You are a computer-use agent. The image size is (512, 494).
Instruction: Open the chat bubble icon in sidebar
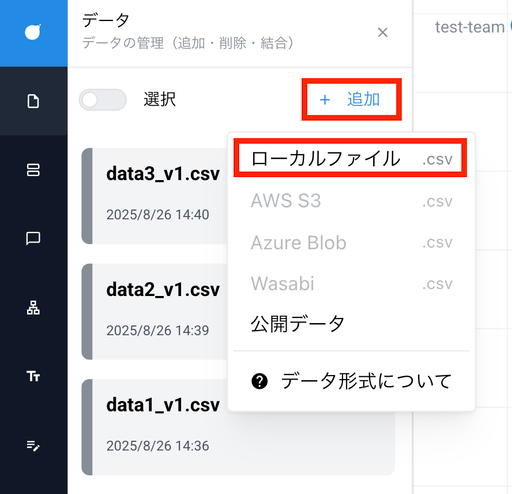(33, 239)
